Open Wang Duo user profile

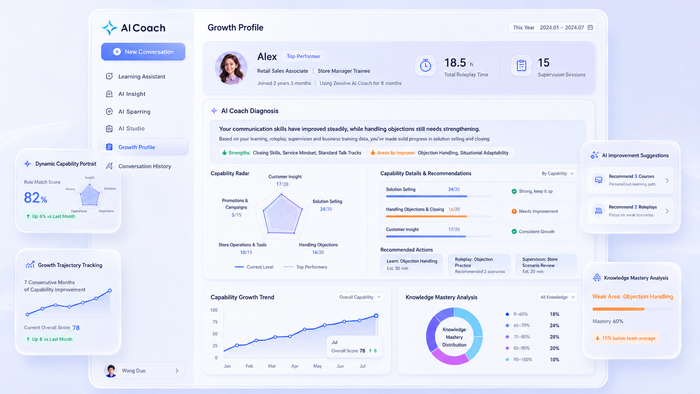[143, 370]
